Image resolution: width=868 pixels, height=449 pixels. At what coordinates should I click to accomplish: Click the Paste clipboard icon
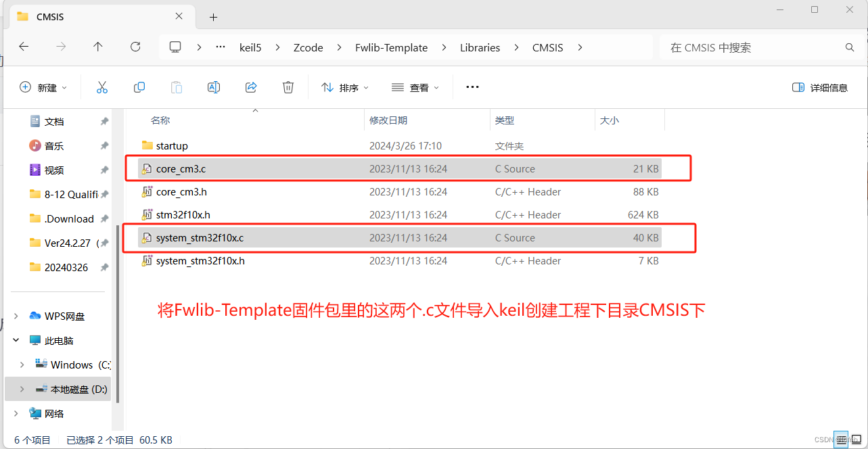[177, 87]
